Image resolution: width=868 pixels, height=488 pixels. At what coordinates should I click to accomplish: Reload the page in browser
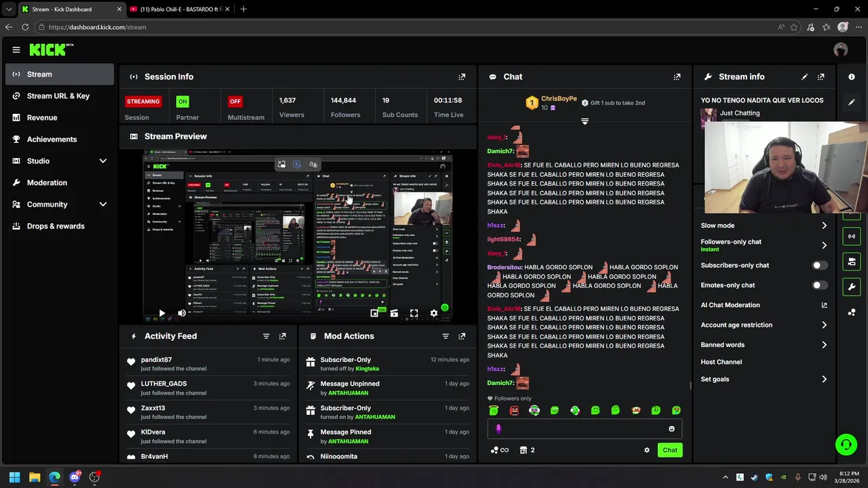point(25,27)
